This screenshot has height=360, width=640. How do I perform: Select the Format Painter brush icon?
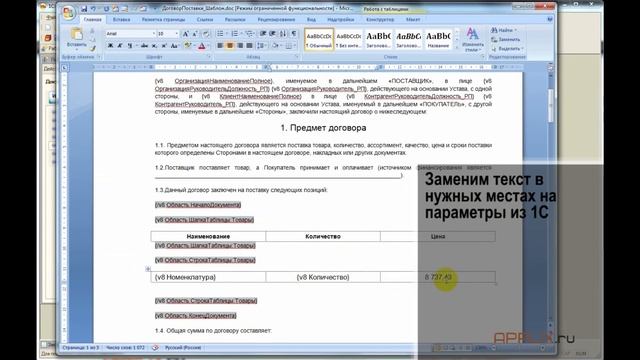coord(93,49)
